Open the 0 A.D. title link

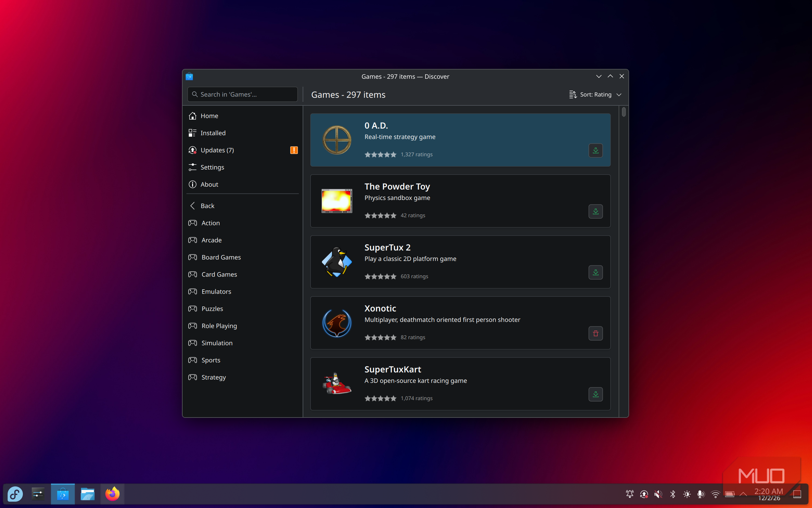click(376, 125)
